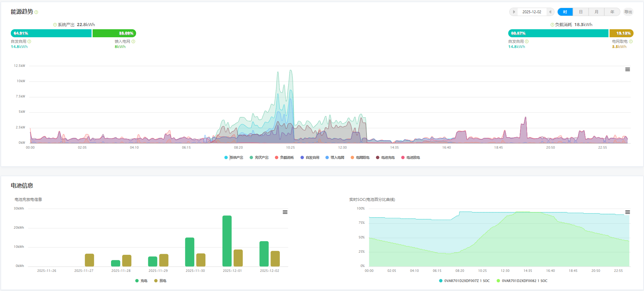The image size is (644, 291).
Task: Toggle 电池充电 series in chart legend
Action: point(385,158)
